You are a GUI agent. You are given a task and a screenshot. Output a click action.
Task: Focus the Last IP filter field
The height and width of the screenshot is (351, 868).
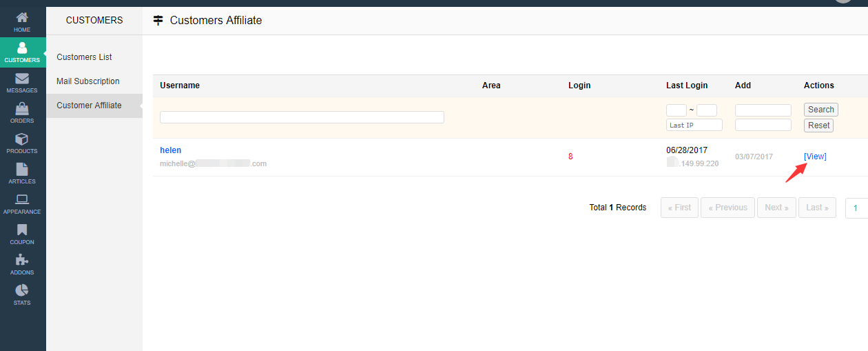(x=694, y=125)
